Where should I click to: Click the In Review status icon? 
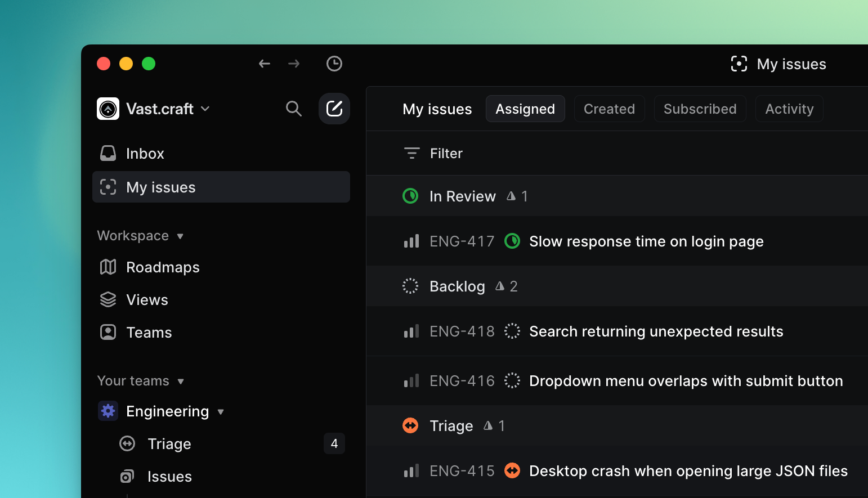tap(410, 196)
